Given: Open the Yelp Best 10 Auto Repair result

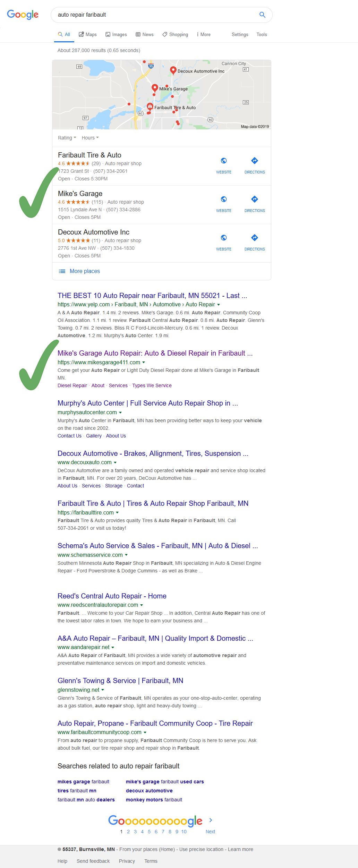Looking at the screenshot, I should (x=152, y=296).
